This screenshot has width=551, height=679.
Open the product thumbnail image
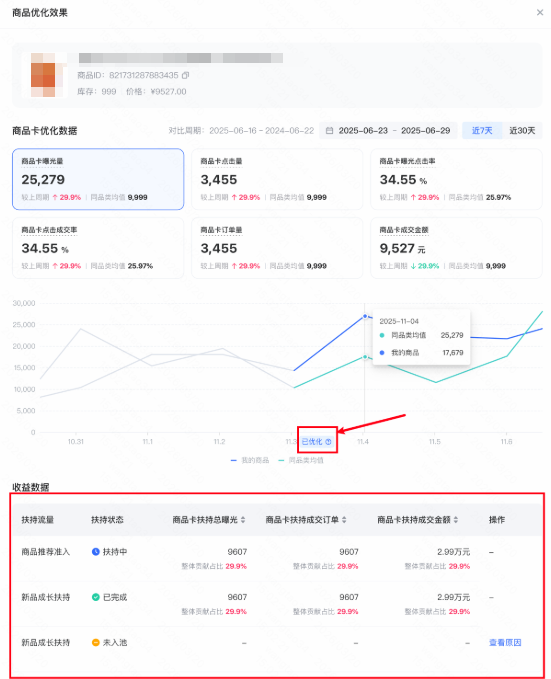click(x=45, y=75)
